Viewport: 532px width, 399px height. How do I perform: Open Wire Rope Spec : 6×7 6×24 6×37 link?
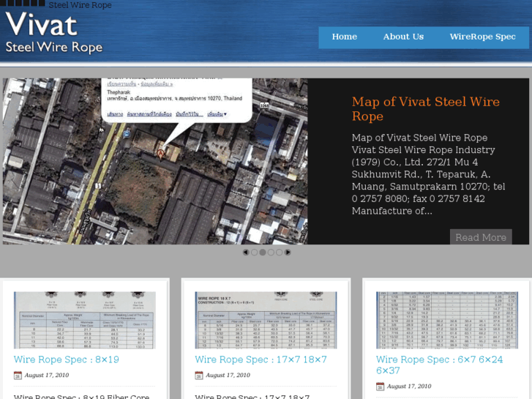(439, 365)
